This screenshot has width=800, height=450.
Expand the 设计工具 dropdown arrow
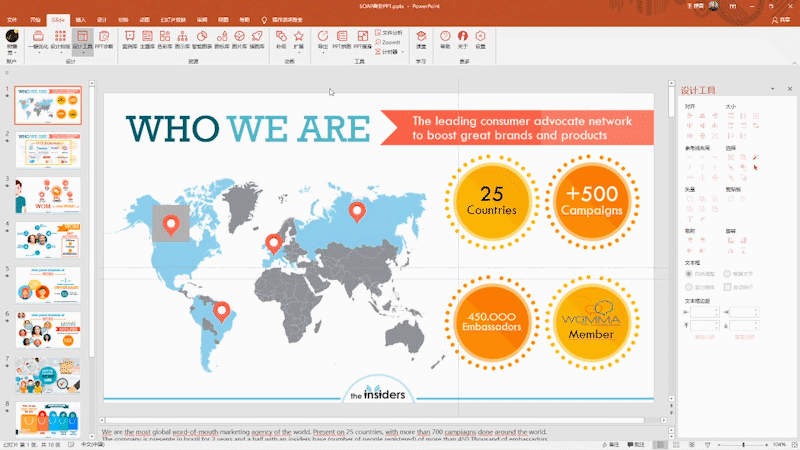pyautogui.click(x=83, y=52)
